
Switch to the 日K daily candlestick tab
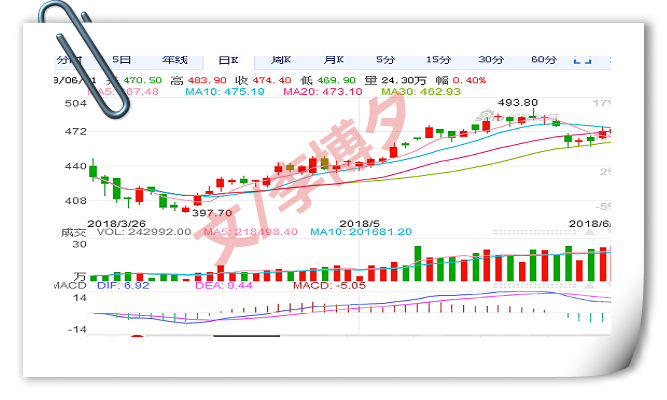(228, 60)
